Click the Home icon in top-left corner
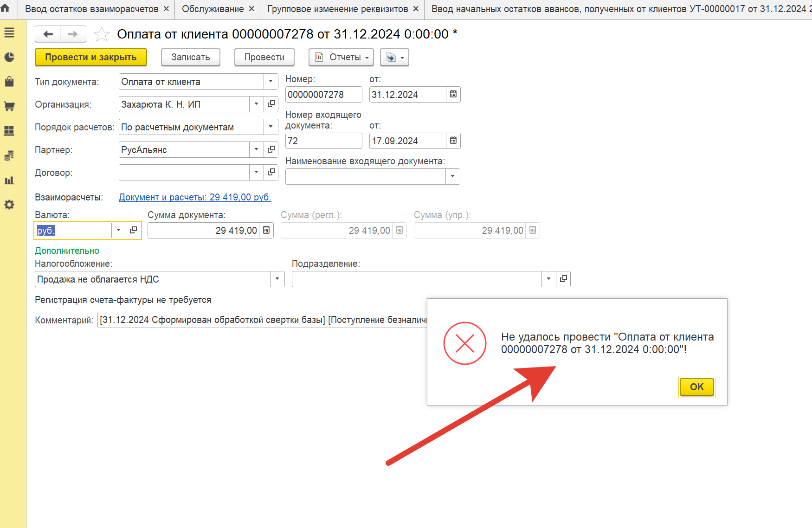This screenshot has height=528, width=812. [x=5, y=8]
